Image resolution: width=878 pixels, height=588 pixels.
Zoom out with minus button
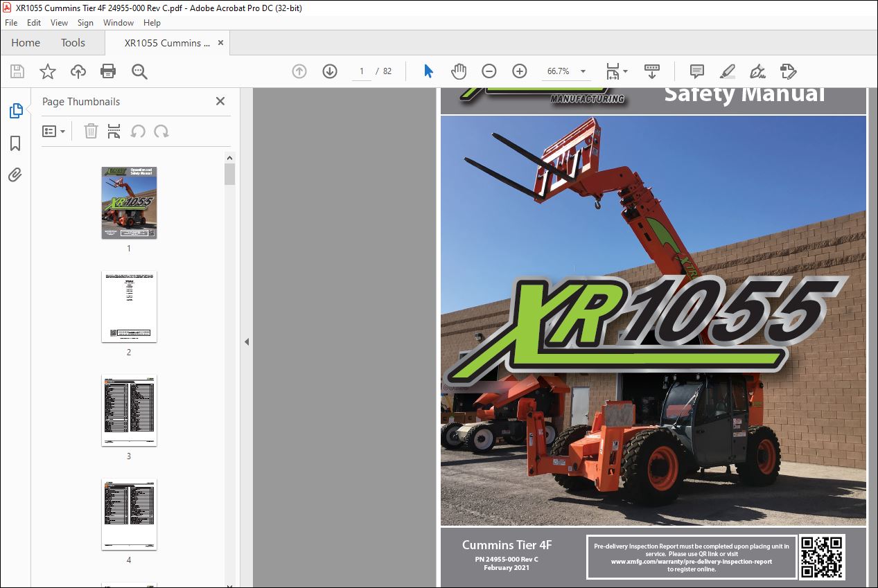point(489,71)
